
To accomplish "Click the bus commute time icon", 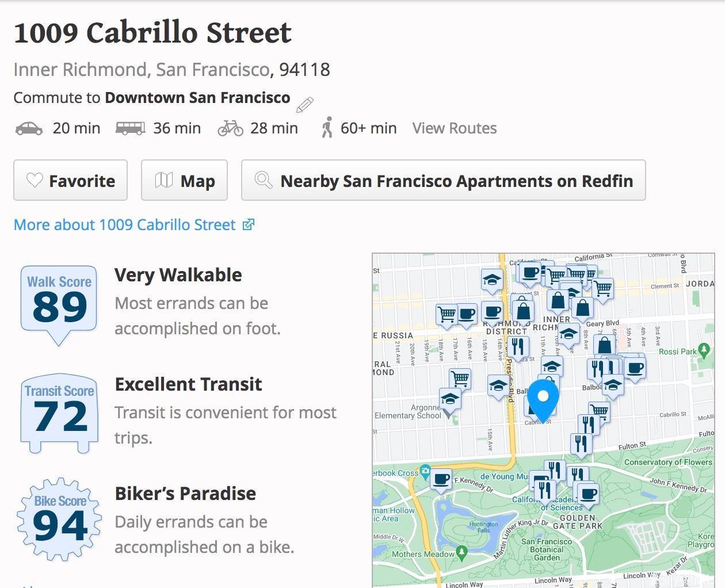I will click(130, 128).
